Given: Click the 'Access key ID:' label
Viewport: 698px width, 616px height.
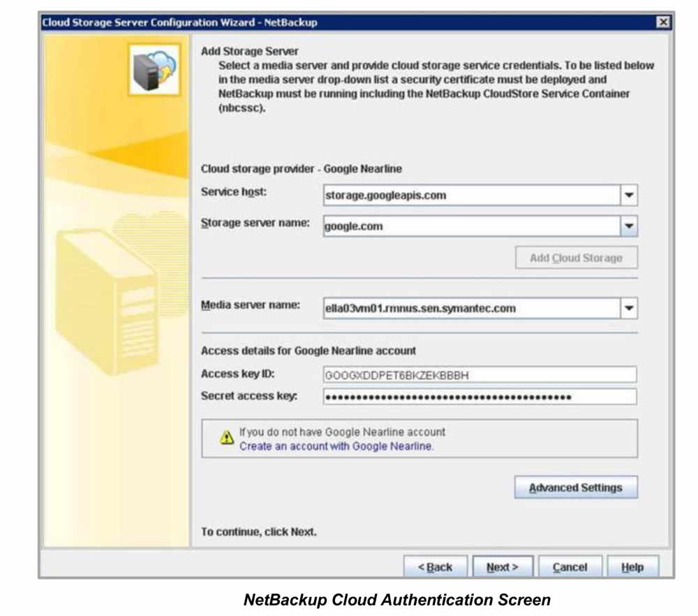Looking at the screenshot, I should point(237,374).
